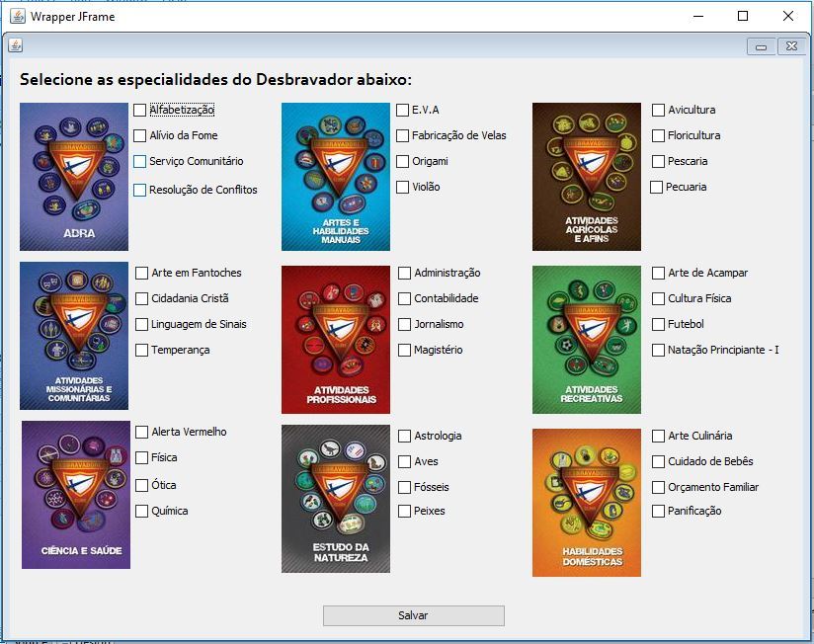This screenshot has width=814, height=644.
Task: Enable the Pecuaria checkbox
Action: [x=656, y=187]
